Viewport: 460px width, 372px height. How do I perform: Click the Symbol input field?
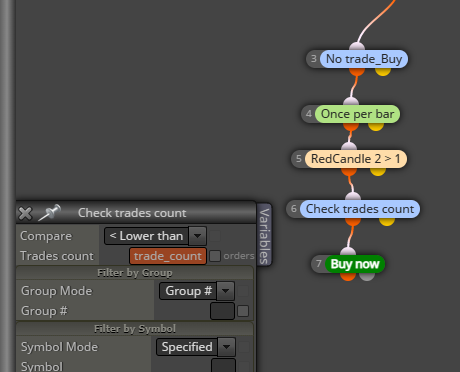(223, 366)
